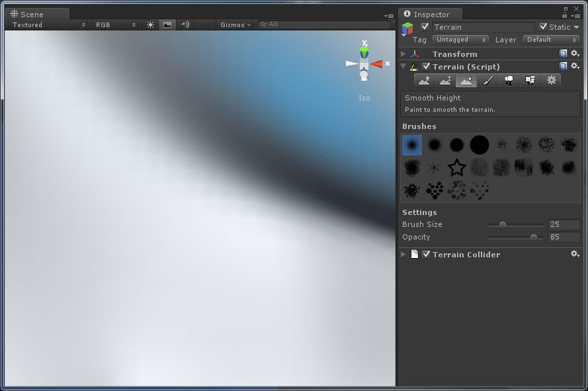The image size is (588, 391).
Task: Expand the Terrain Collider component
Action: [403, 255]
